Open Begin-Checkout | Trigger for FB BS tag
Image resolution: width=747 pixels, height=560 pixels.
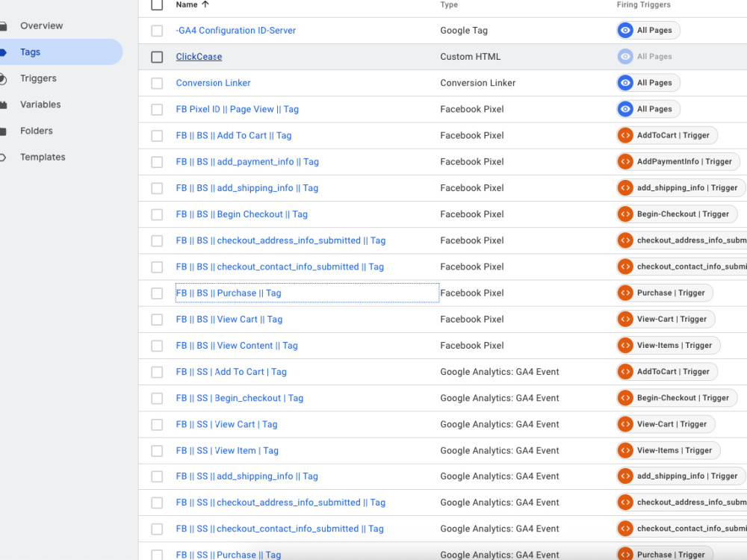pos(677,214)
